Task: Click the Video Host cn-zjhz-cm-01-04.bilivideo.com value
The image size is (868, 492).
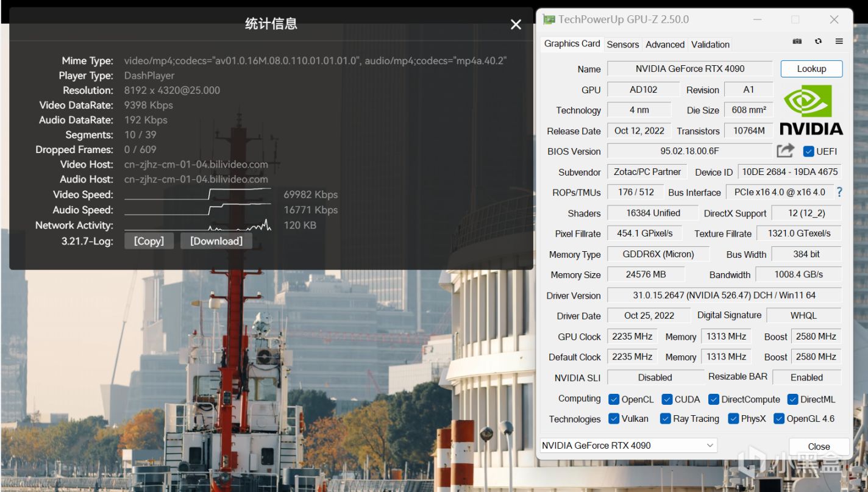Action: [196, 165]
